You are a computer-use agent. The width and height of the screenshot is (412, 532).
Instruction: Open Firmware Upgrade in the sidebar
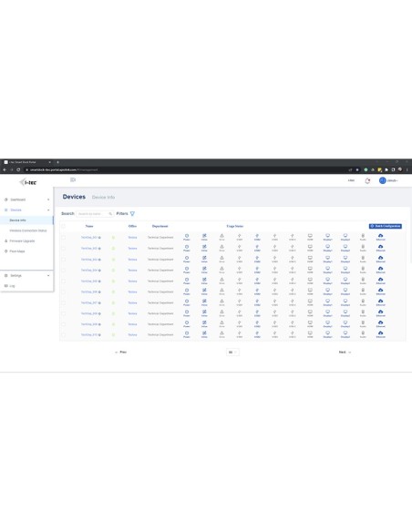click(x=22, y=240)
